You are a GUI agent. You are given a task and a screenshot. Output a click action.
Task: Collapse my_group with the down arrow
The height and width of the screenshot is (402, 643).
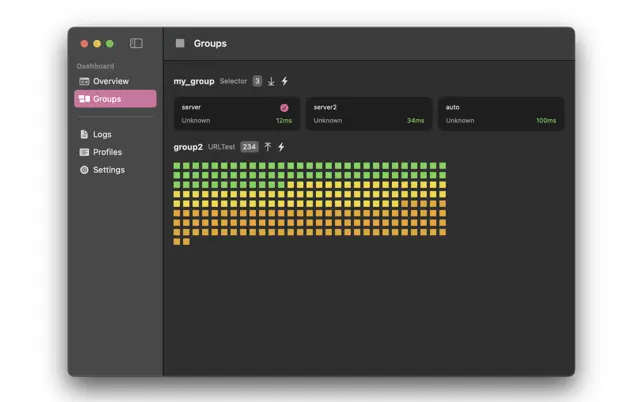(271, 81)
